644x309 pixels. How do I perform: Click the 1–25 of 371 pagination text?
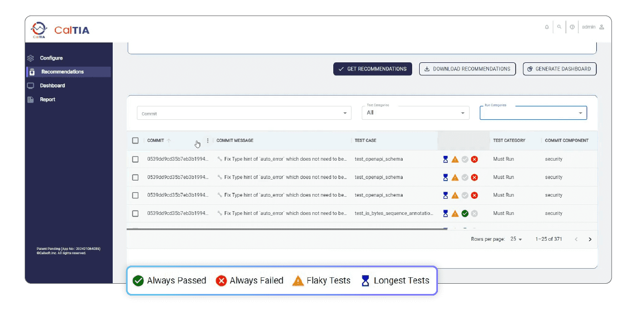coord(548,239)
